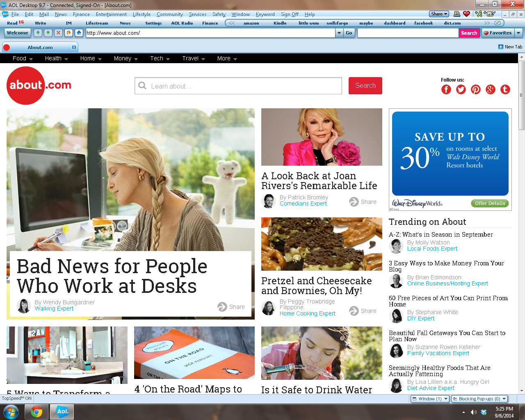Image resolution: width=525 pixels, height=420 pixels.
Task: Open the Mail menu
Action: (x=44, y=14)
